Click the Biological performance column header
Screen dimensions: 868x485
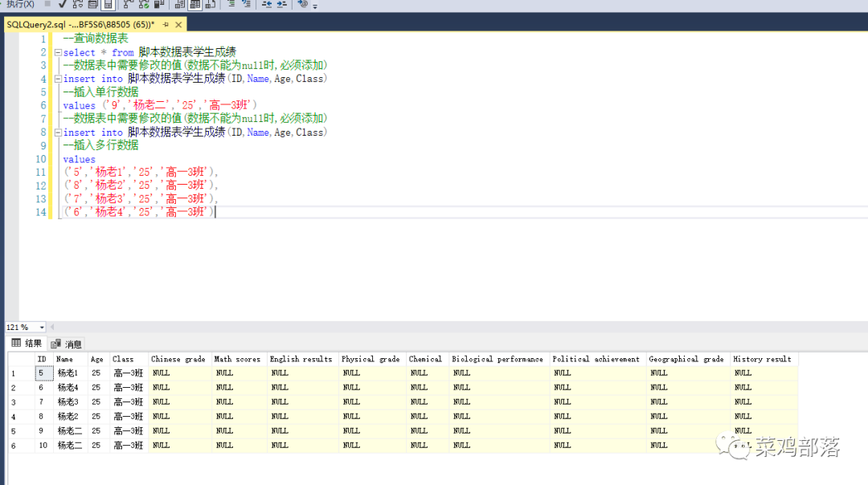click(497, 359)
